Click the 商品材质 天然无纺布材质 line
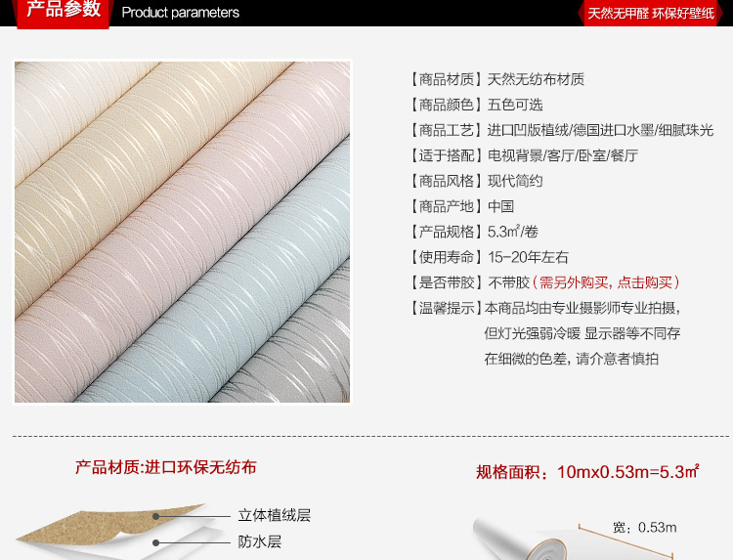The width and height of the screenshot is (733, 560). click(x=496, y=79)
